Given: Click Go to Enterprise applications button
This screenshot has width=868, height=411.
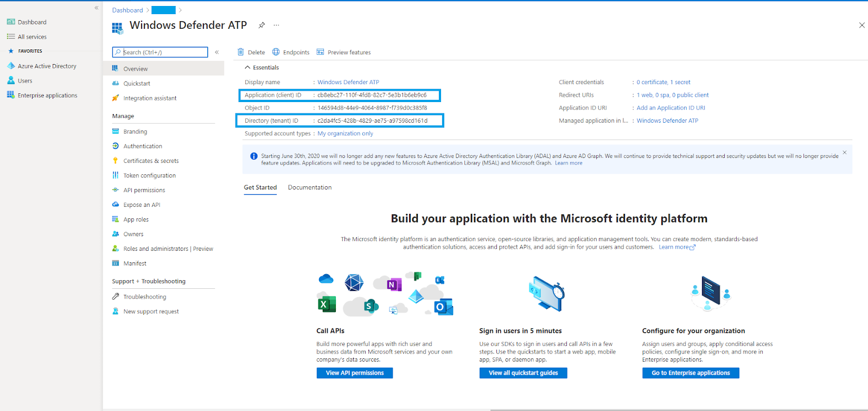Looking at the screenshot, I should click(x=691, y=373).
